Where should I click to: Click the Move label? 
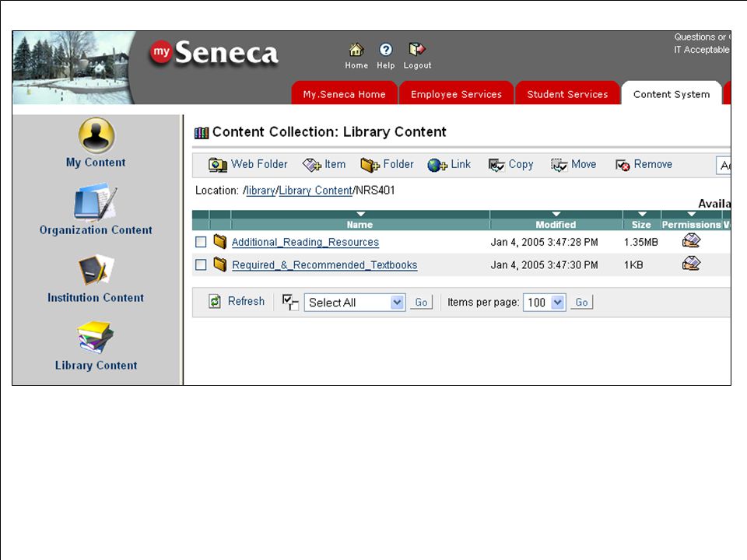(584, 164)
